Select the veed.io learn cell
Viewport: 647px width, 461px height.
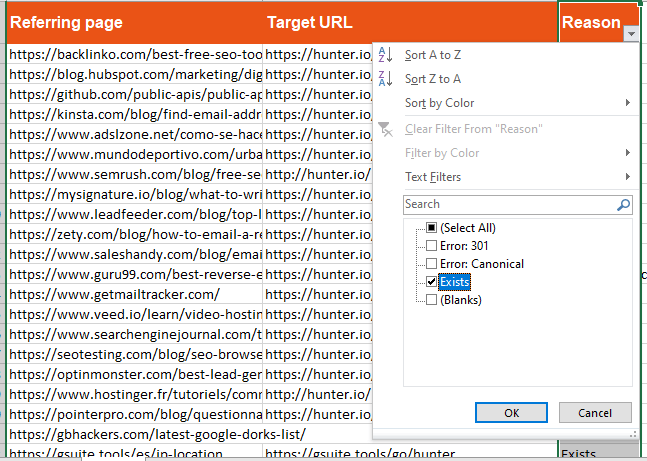[135, 314]
